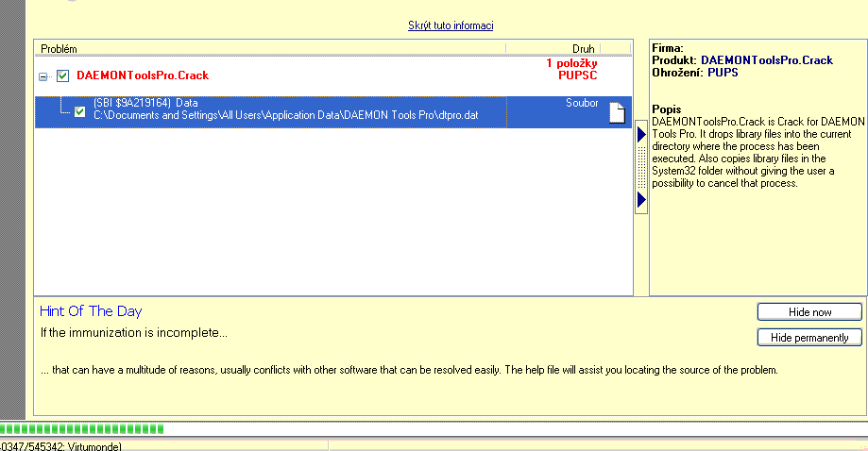Click the lower blue arrow on panel splitter
868x451 pixels.
click(x=641, y=199)
